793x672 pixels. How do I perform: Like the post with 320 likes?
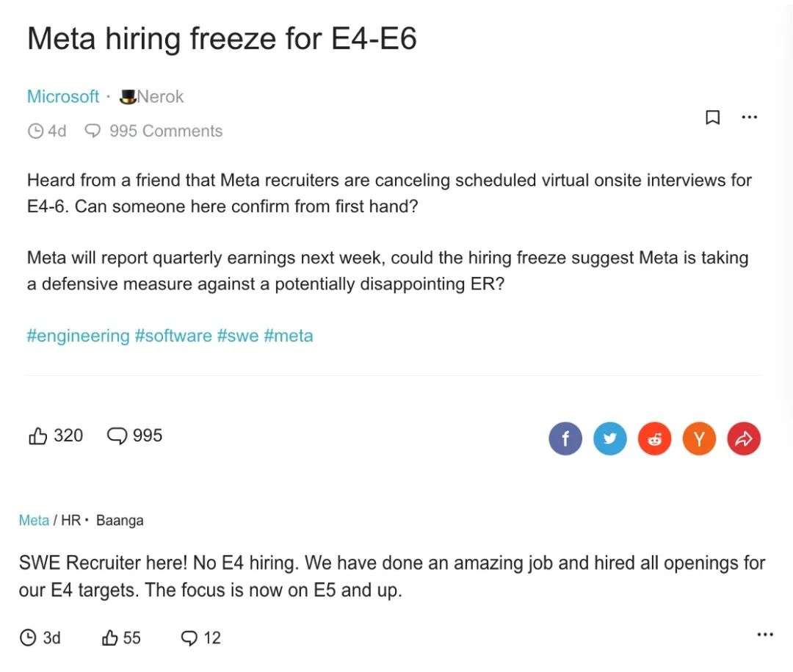point(38,436)
